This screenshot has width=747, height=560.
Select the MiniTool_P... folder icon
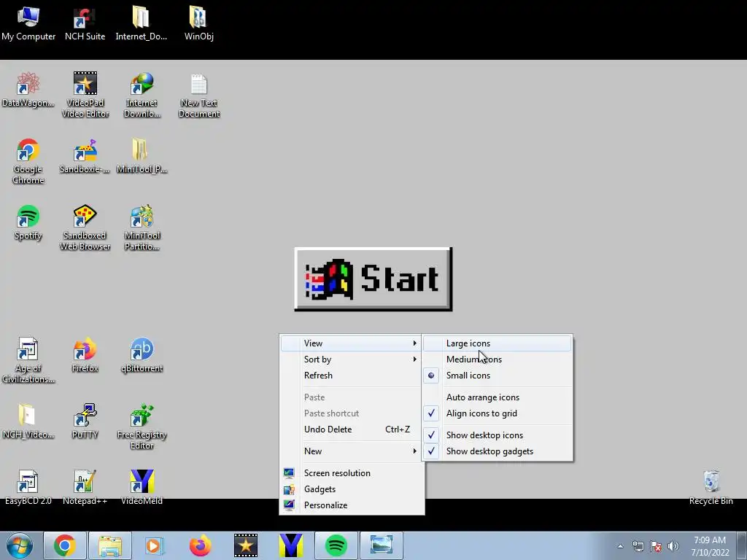142,156
